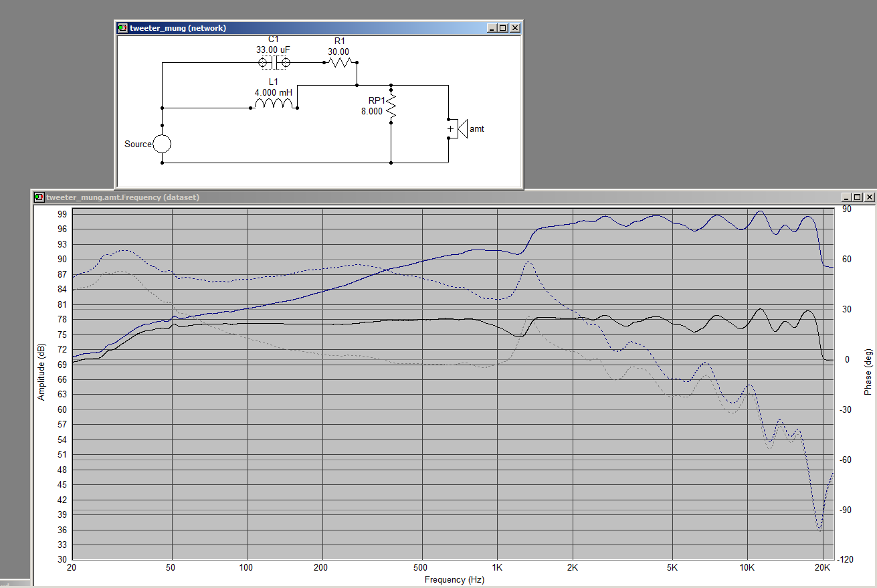Select inductor L1 coil symbol

coord(274,104)
